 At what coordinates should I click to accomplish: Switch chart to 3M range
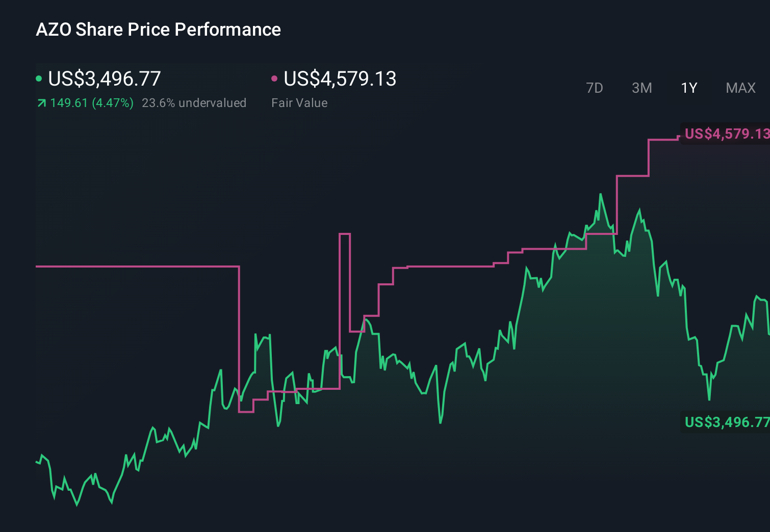click(x=641, y=88)
